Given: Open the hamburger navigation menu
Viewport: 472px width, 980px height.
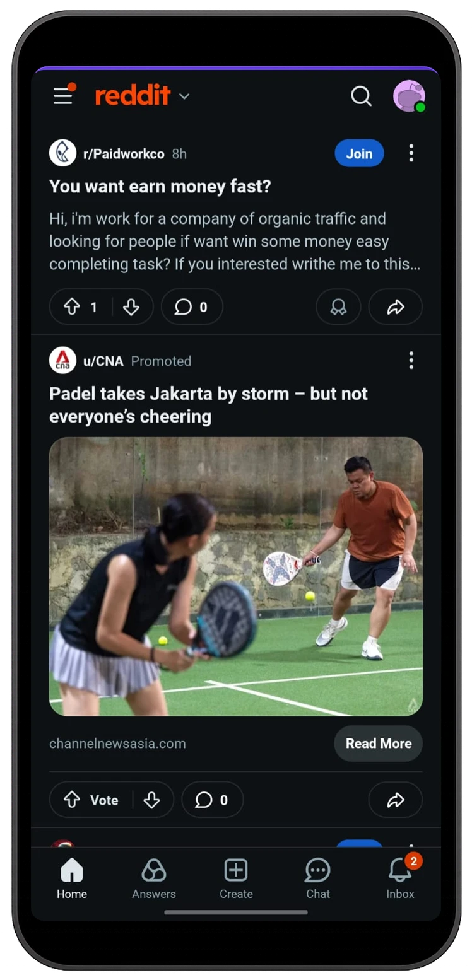Looking at the screenshot, I should 63,96.
